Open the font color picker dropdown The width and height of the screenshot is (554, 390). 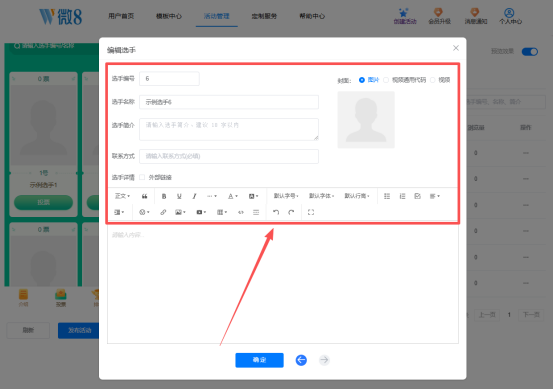[232, 196]
